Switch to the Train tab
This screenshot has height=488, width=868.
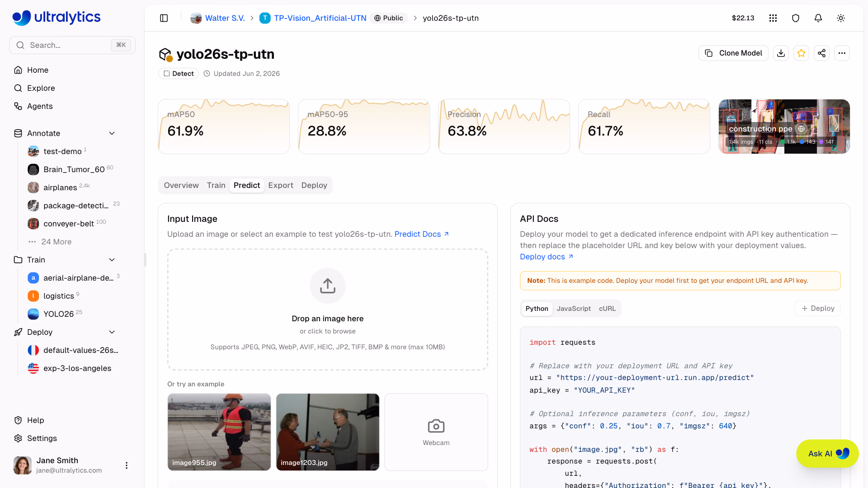point(216,185)
